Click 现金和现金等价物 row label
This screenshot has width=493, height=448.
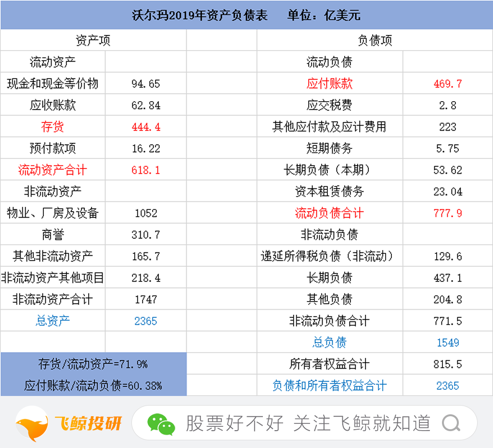[x=52, y=84]
